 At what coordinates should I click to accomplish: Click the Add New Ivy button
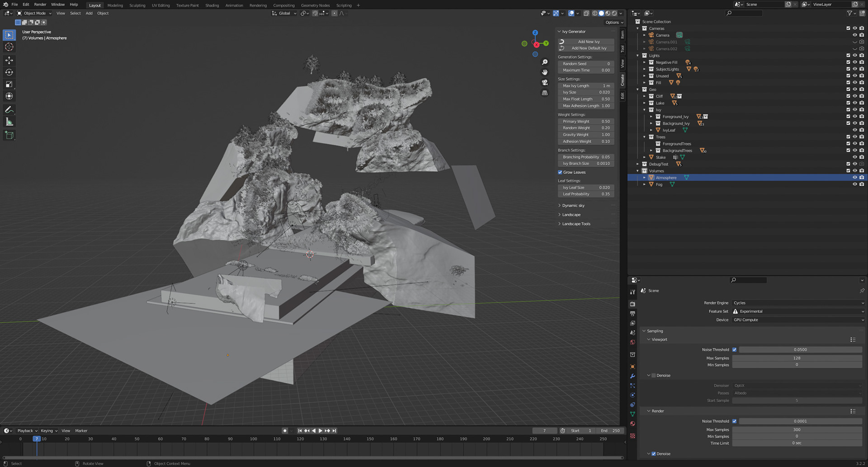coord(588,42)
